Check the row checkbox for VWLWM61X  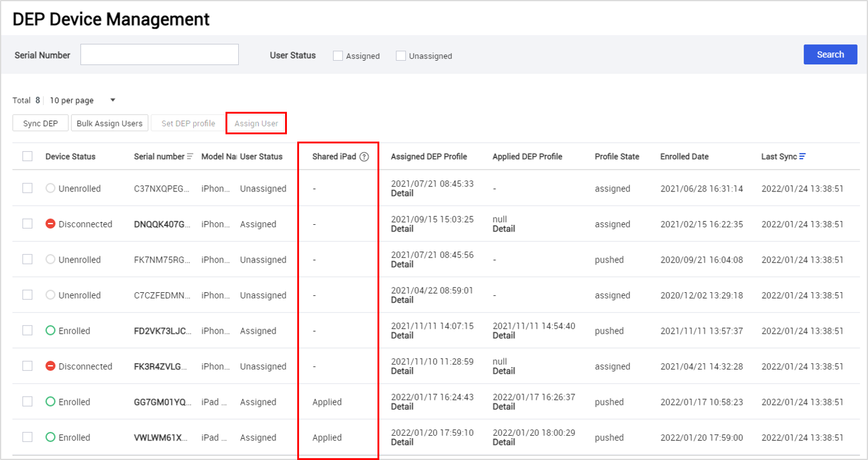(x=27, y=437)
